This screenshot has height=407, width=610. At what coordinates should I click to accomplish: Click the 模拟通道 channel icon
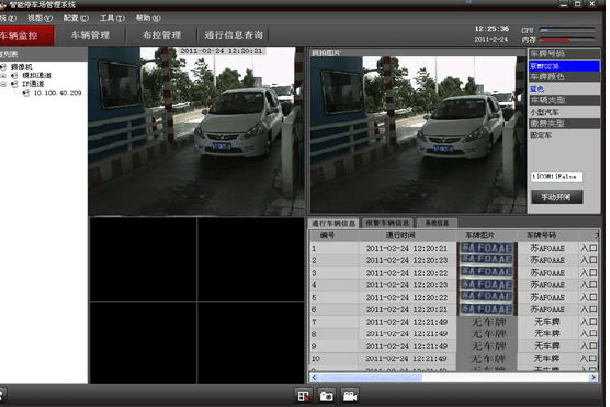pos(15,75)
